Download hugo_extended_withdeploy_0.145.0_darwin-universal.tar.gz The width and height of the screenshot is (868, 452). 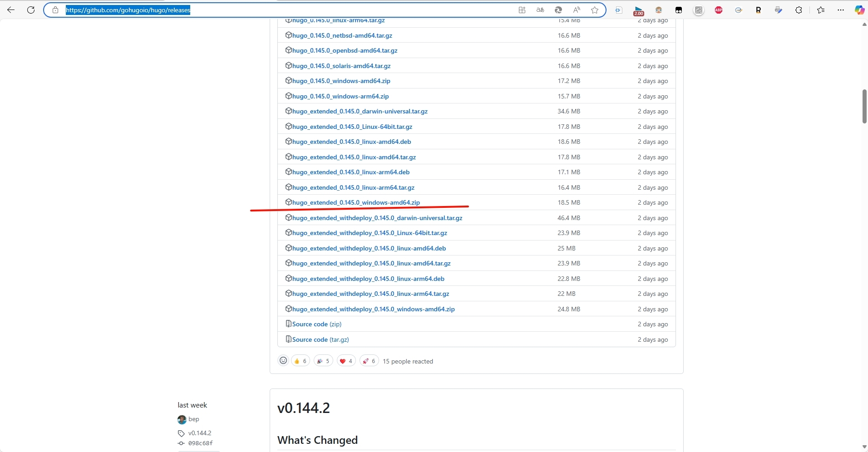[x=377, y=218]
